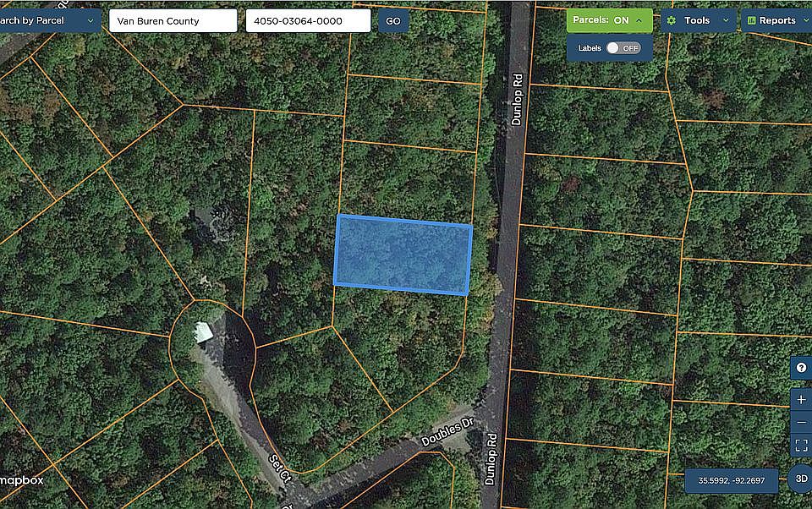The height and width of the screenshot is (509, 812).
Task: Open the Tools dropdown arrow
Action: (x=726, y=20)
